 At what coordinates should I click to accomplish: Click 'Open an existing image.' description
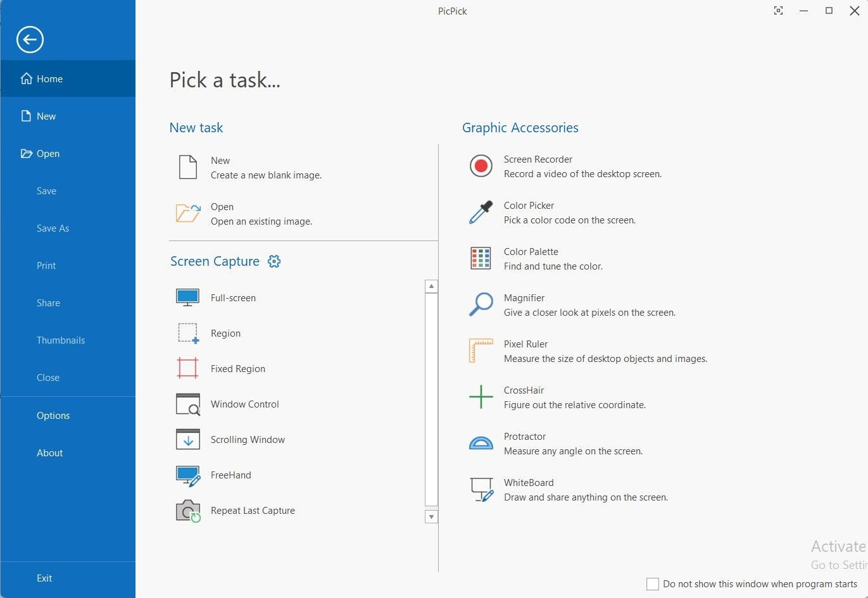point(261,221)
